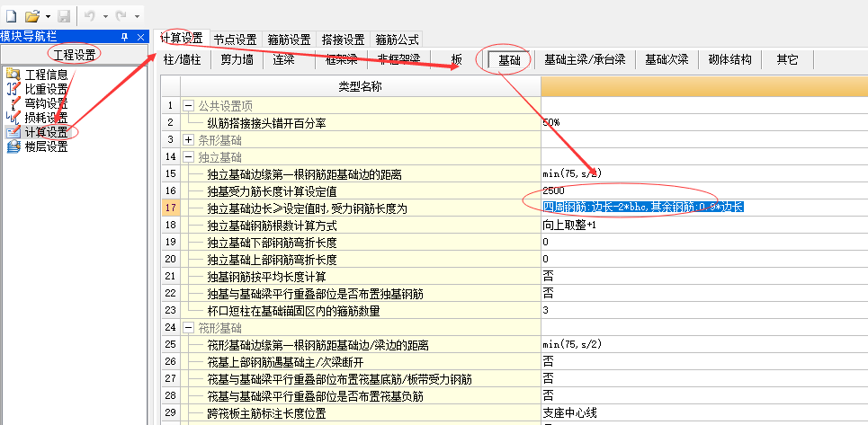The image size is (868, 425).
Task: Click 否 value for 独基钢筋按平均长度计算
Action: coord(704,277)
